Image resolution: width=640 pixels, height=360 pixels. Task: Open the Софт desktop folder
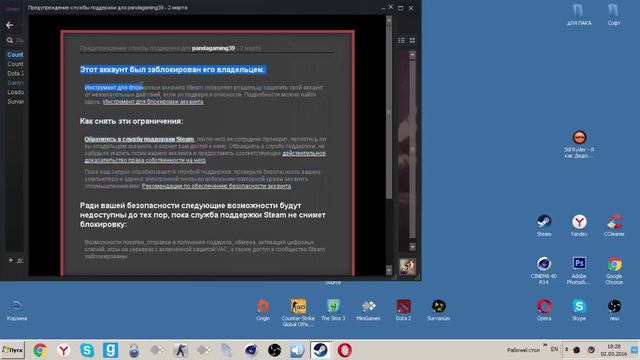tap(614, 15)
